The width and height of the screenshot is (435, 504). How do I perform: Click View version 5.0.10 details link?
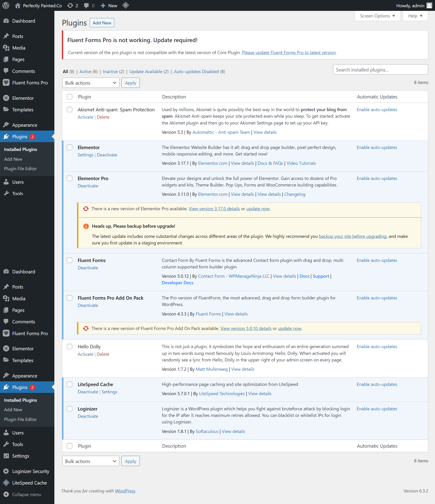tap(246, 328)
